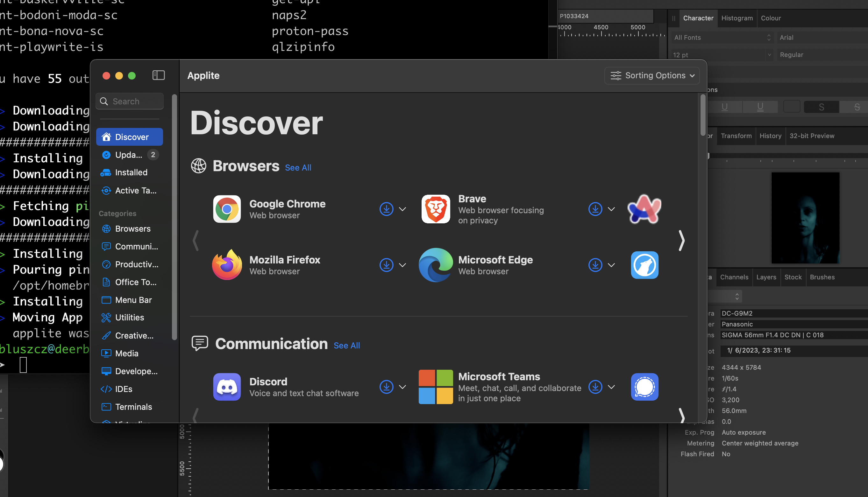This screenshot has width=868, height=497.
Task: Download Discord
Action: 386,387
